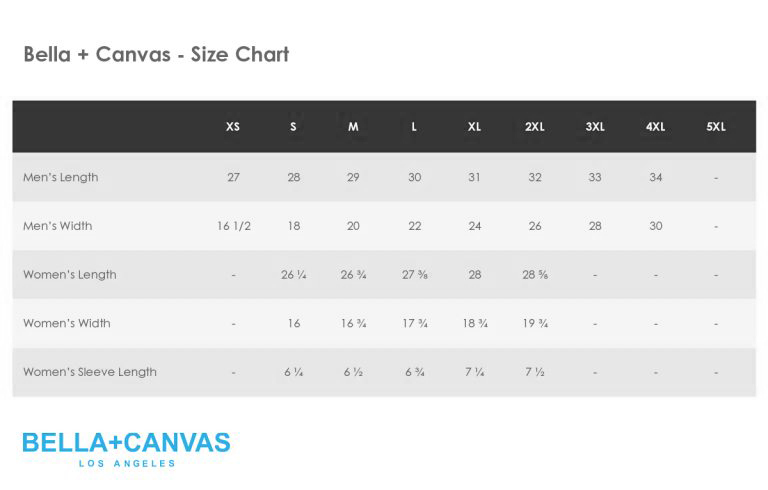Click the 19 ¾ Women's Width cell
Screen dimensions: 768x490
pyautogui.click(x=535, y=323)
